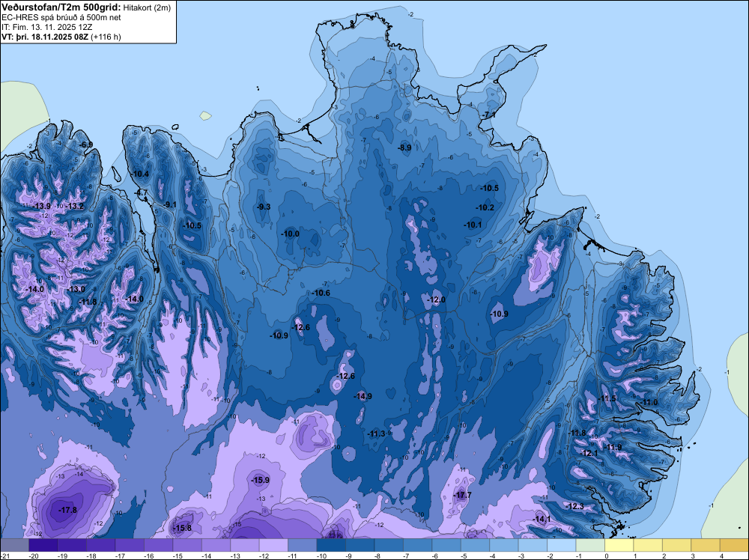This screenshot has width=749, height=560.
Task: Click the -4.7 temperature value
Action: click(x=142, y=192)
